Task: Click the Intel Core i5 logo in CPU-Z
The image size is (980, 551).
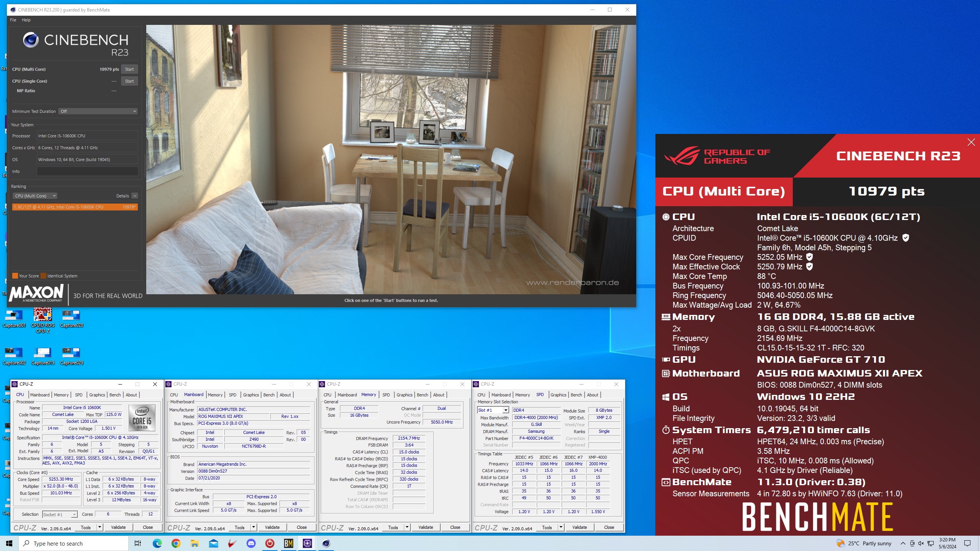Action: (x=142, y=418)
